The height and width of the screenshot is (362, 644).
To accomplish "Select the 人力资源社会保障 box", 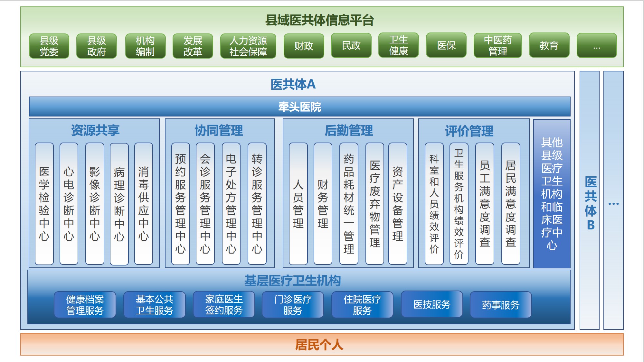I will (248, 46).
